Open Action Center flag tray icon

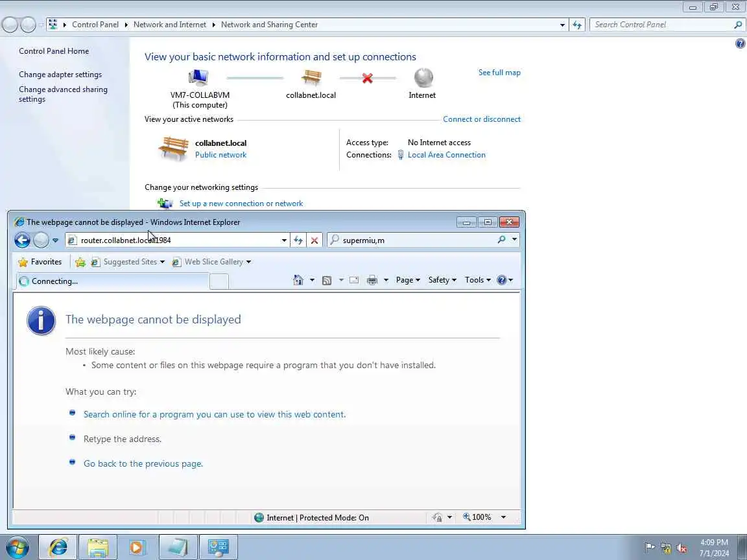pos(649,548)
